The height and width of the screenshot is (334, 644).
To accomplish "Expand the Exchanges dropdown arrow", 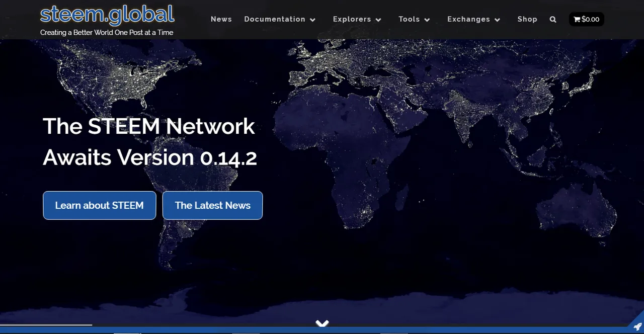I will [x=497, y=20].
